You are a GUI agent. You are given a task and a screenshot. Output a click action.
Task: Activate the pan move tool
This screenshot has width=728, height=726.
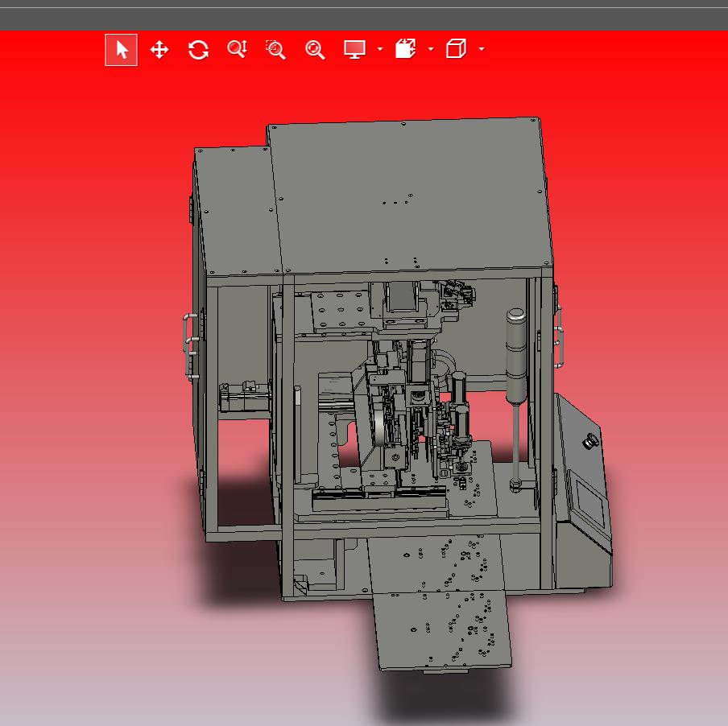159,50
